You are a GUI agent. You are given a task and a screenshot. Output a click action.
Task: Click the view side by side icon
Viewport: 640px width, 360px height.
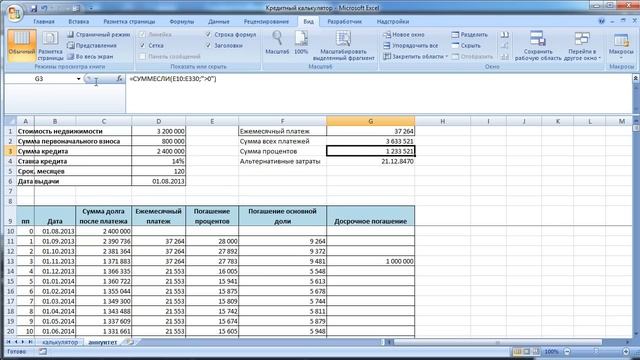point(504,35)
